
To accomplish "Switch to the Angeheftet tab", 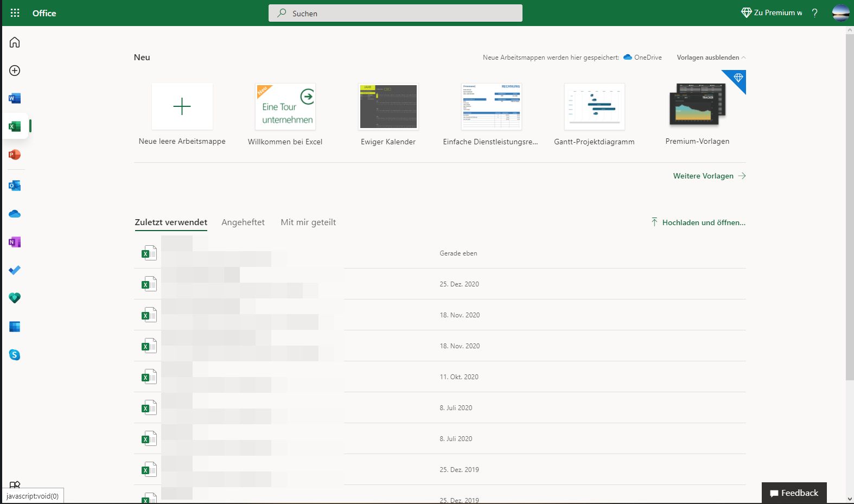I will pos(243,222).
